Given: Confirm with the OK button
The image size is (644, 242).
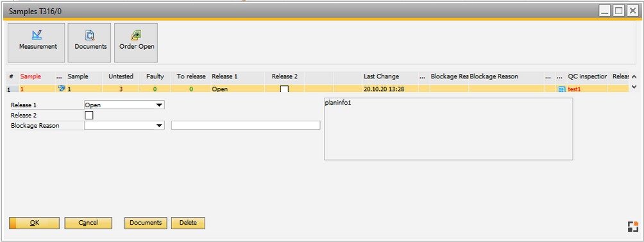Looking at the screenshot, I should tap(35, 223).
